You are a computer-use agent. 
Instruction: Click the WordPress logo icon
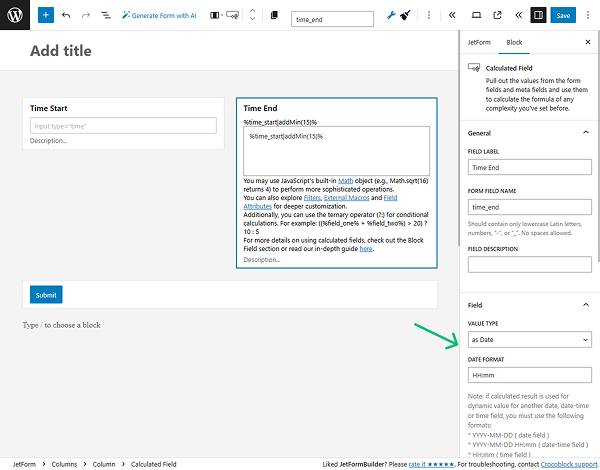pos(16,16)
